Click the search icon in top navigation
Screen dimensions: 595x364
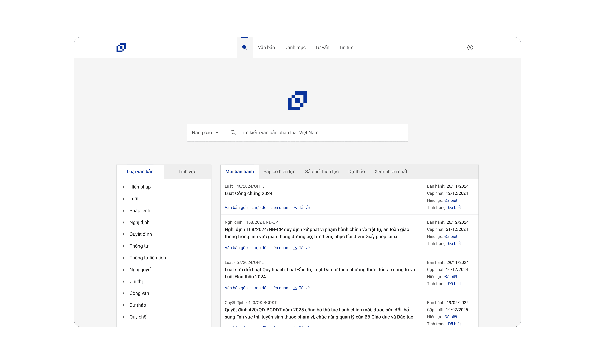pos(245,48)
